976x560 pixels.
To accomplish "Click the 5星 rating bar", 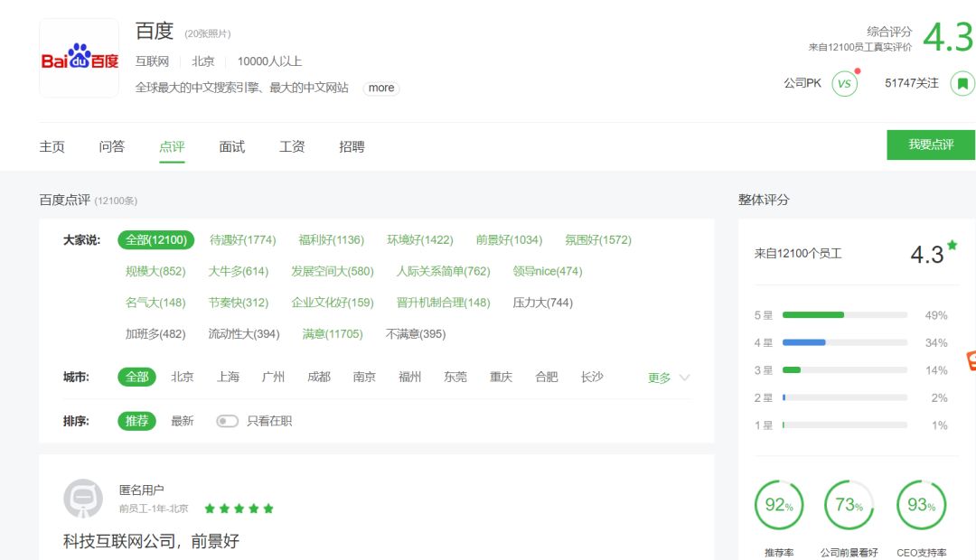I will point(845,315).
